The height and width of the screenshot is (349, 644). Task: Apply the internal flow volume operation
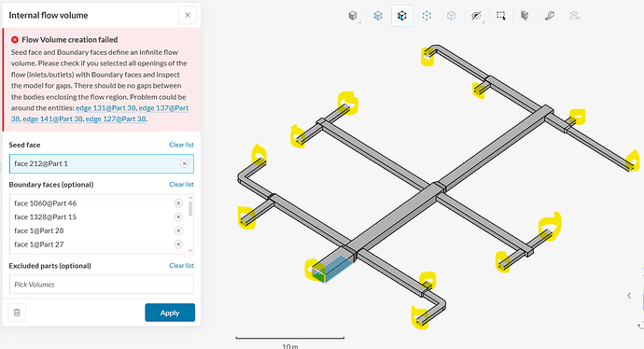tap(170, 313)
